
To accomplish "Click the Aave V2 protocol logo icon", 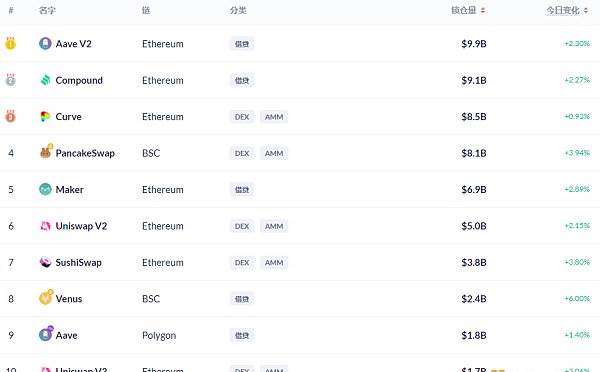I will click(x=45, y=44).
